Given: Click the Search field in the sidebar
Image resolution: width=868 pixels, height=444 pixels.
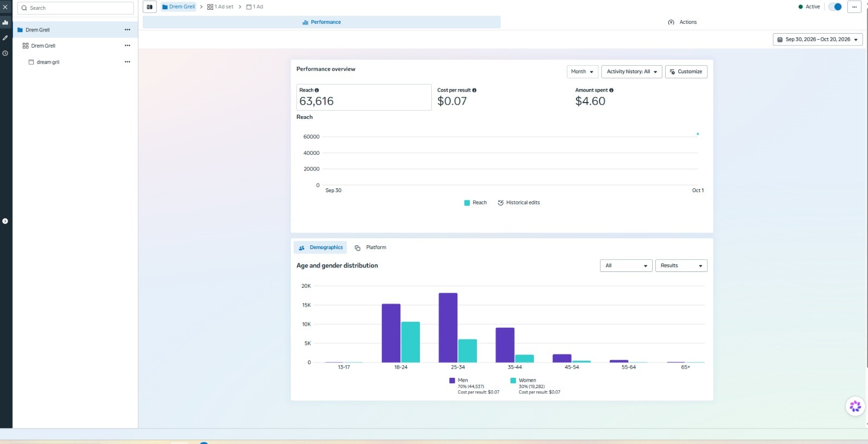Looking at the screenshot, I should point(75,8).
